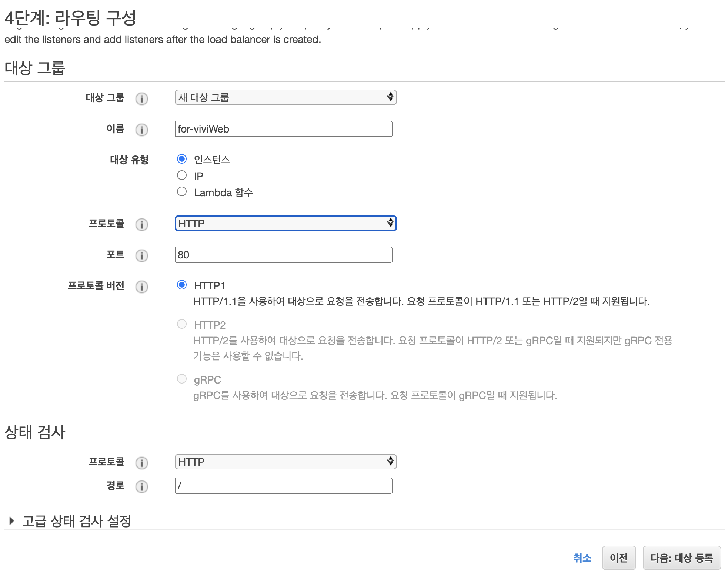Select the Lambda 함수 target type
Screen dimensions: 728x576
[x=181, y=191]
